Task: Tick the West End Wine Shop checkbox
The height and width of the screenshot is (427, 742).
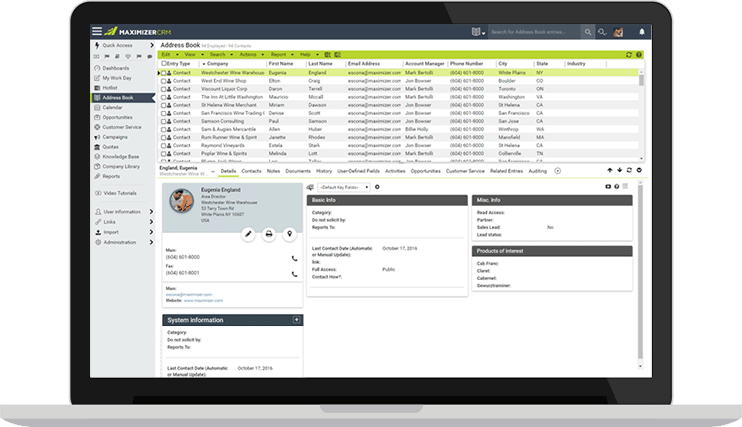Action: click(161, 81)
